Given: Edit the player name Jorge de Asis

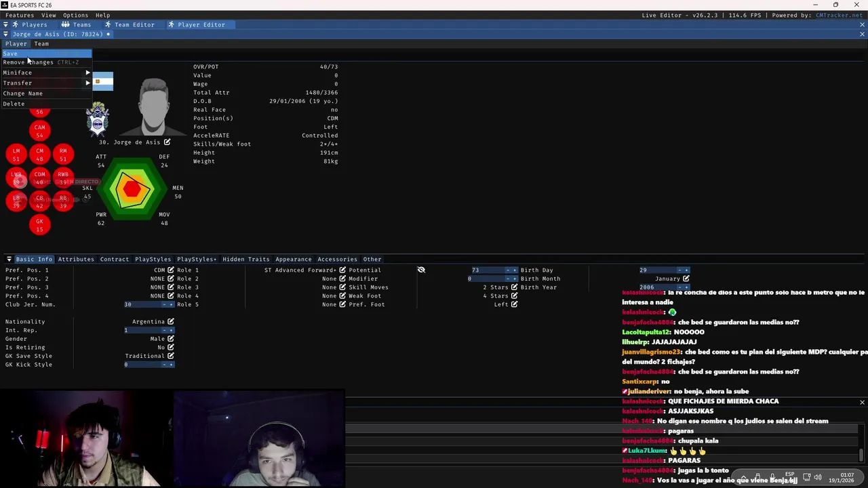Looking at the screenshot, I should (x=167, y=142).
